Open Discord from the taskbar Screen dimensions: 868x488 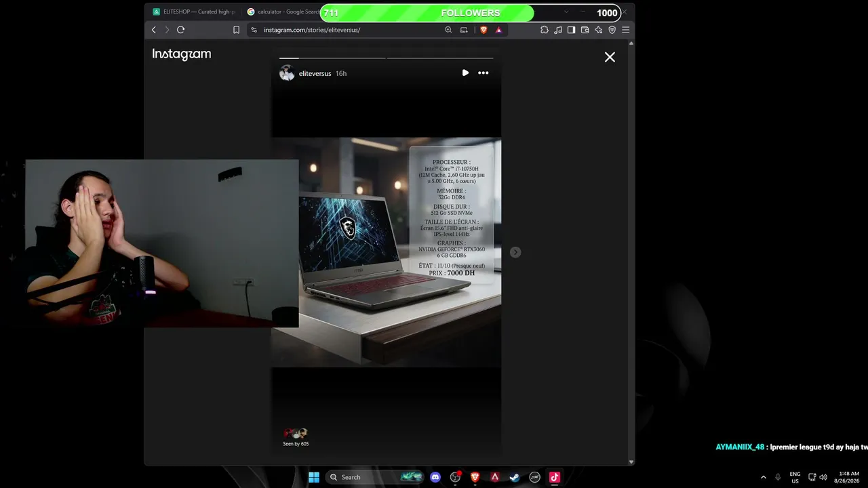[x=435, y=477]
